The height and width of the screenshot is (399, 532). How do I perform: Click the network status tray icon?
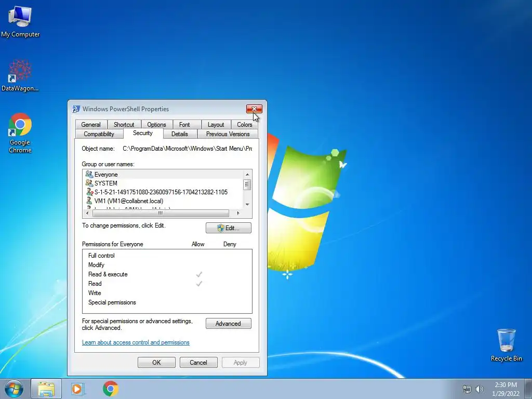pos(467,389)
